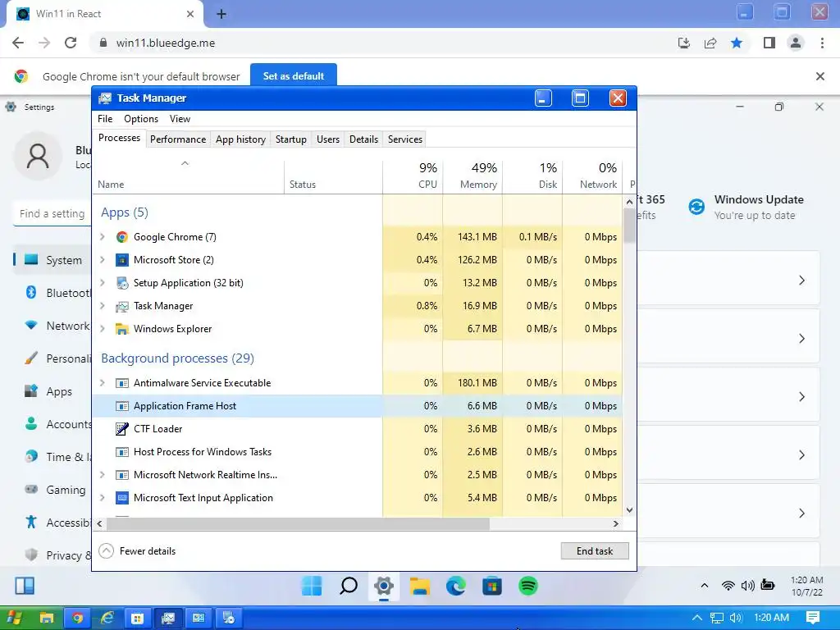Expand the Microsoft Network Realtime Ins... row
840x630 pixels.
103,475
